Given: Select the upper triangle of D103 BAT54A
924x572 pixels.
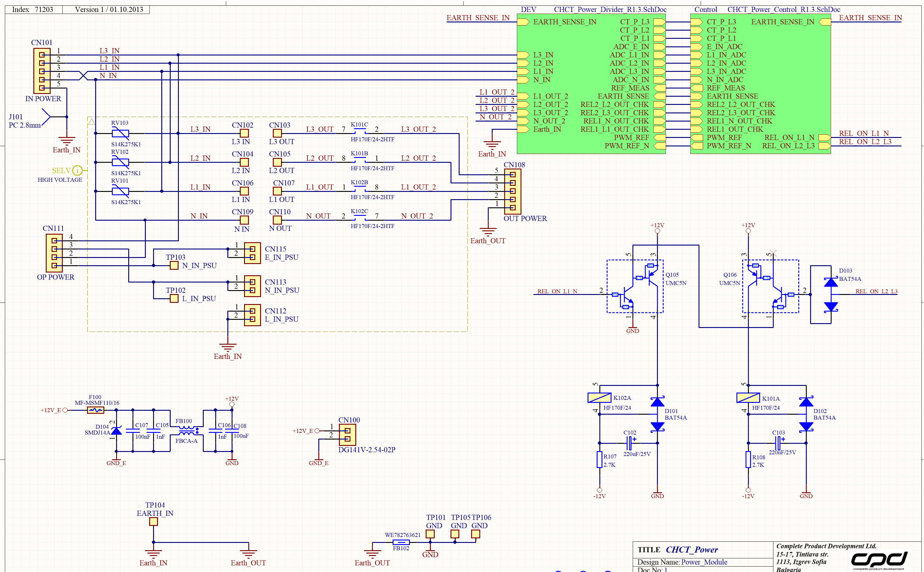Looking at the screenshot, I should [831, 282].
